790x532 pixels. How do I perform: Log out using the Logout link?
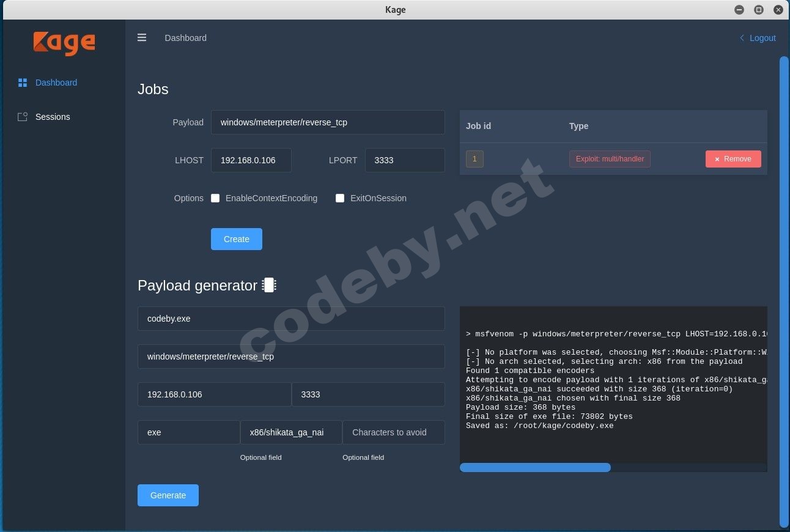click(x=762, y=38)
